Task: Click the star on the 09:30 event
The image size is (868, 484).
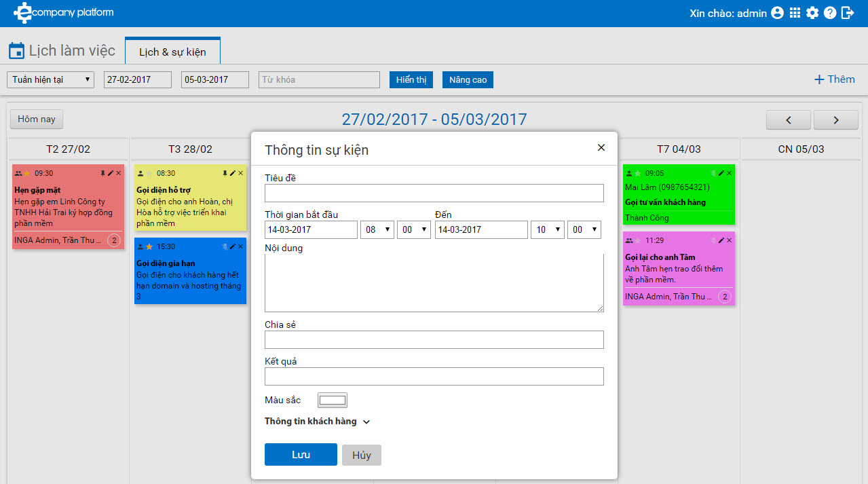Action: (26, 173)
